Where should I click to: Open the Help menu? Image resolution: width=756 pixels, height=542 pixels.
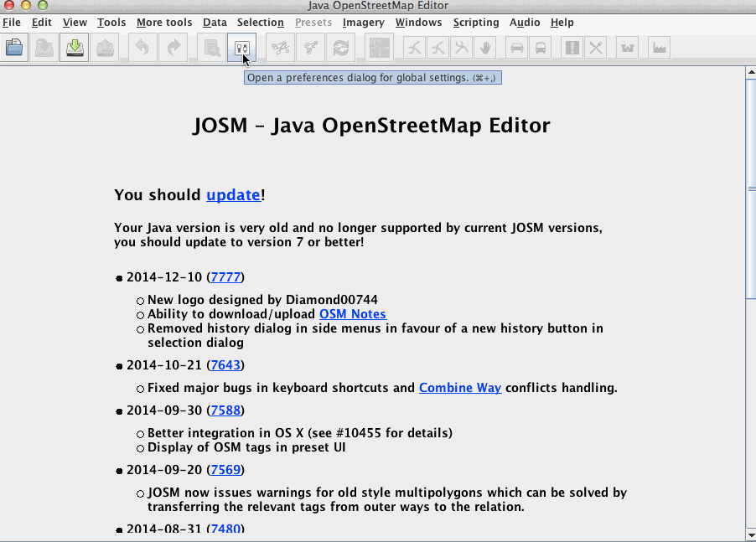coord(562,23)
